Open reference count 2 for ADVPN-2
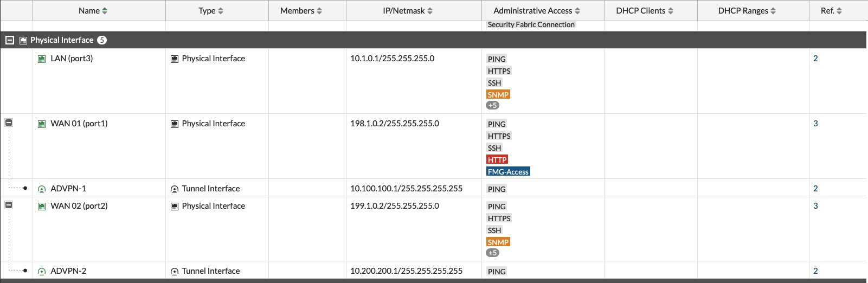 click(815, 271)
